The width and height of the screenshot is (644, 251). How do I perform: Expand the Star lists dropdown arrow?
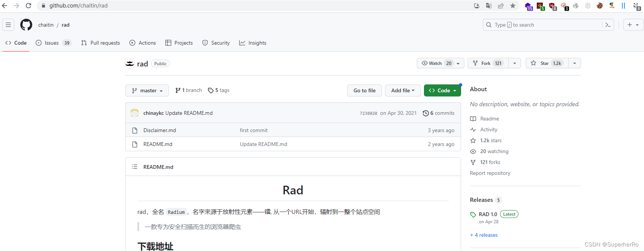point(575,63)
